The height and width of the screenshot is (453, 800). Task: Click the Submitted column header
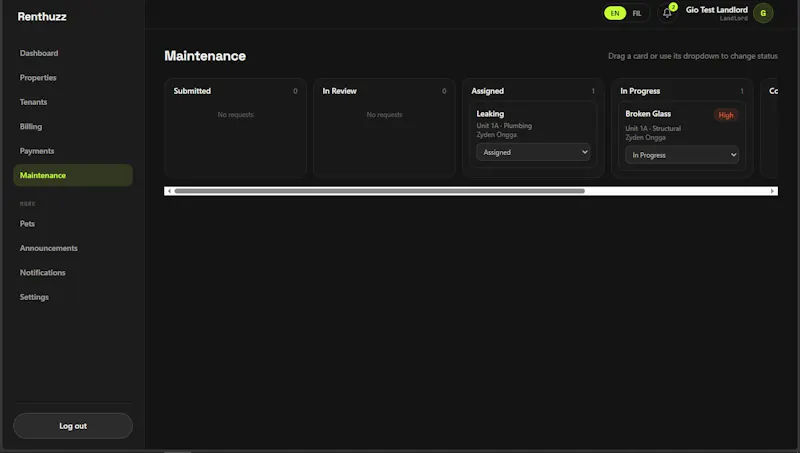tap(192, 91)
